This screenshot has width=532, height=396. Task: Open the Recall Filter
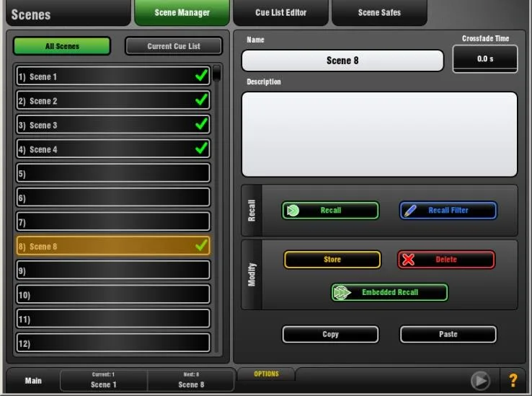coord(448,211)
